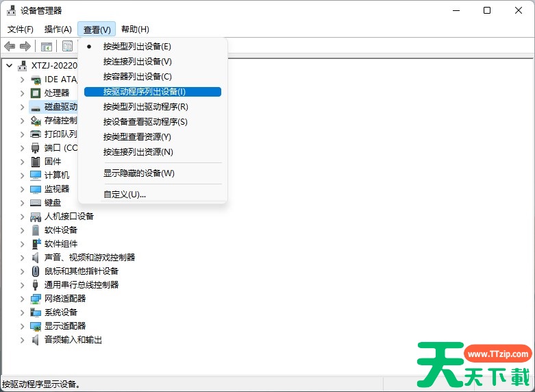The height and width of the screenshot is (392, 535).
Task: Click the properties toolbar icon
Action: click(68, 46)
